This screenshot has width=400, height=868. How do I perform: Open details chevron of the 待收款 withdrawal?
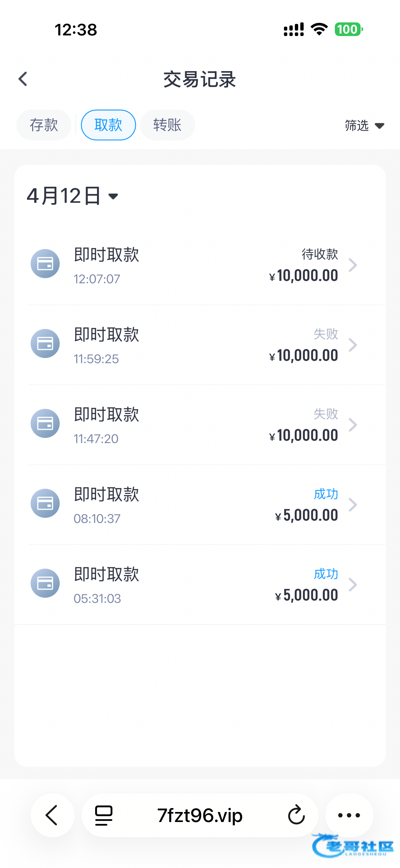353,265
